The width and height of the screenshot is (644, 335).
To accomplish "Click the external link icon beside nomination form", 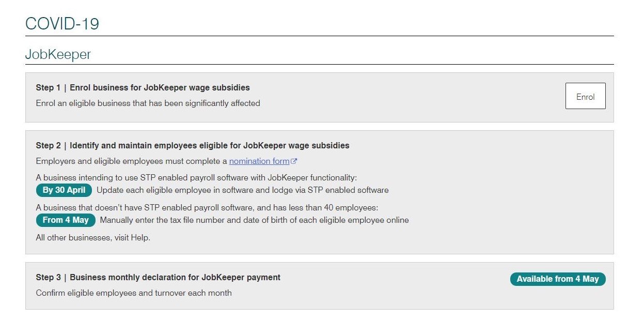I will pyautogui.click(x=294, y=161).
